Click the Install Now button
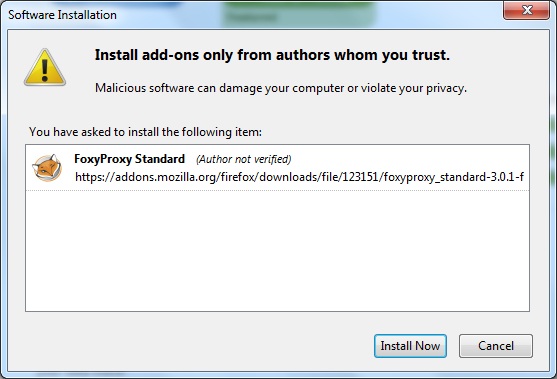Viewport: 557px width, 379px height. click(x=410, y=346)
